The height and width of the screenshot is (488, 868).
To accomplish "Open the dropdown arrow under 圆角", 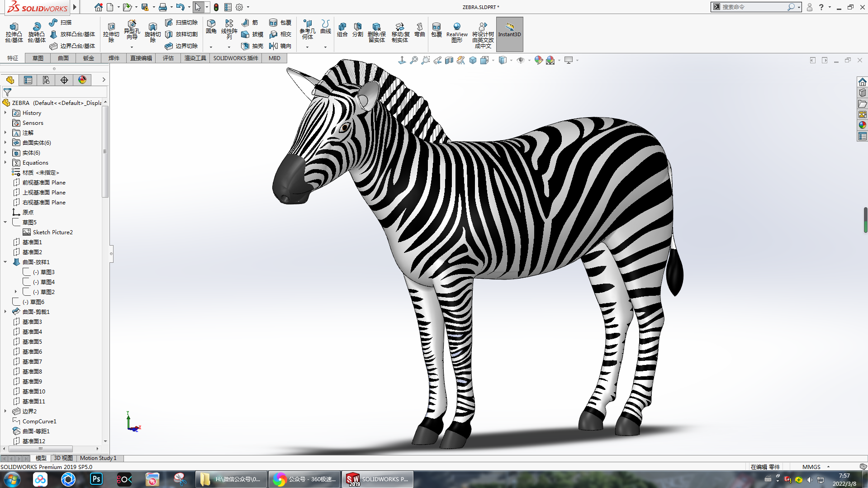I will point(211,47).
